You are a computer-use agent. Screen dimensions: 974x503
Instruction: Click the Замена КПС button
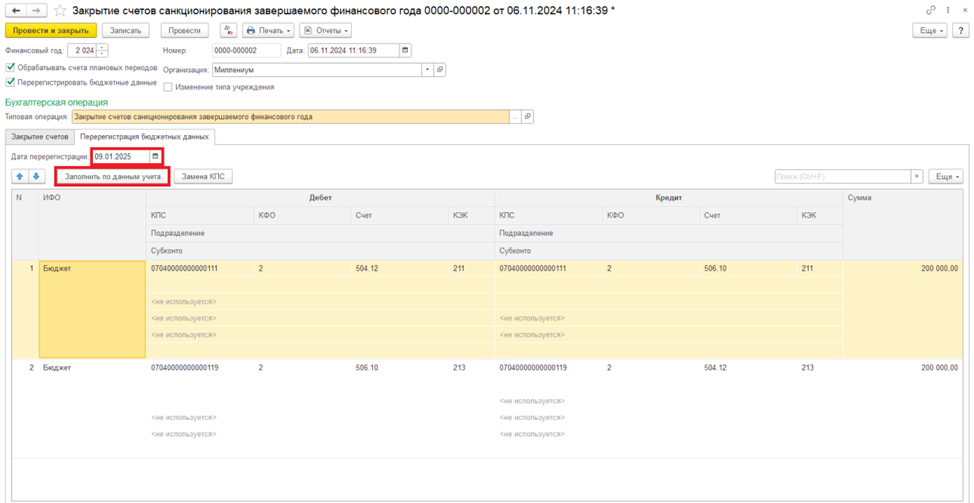tap(203, 177)
